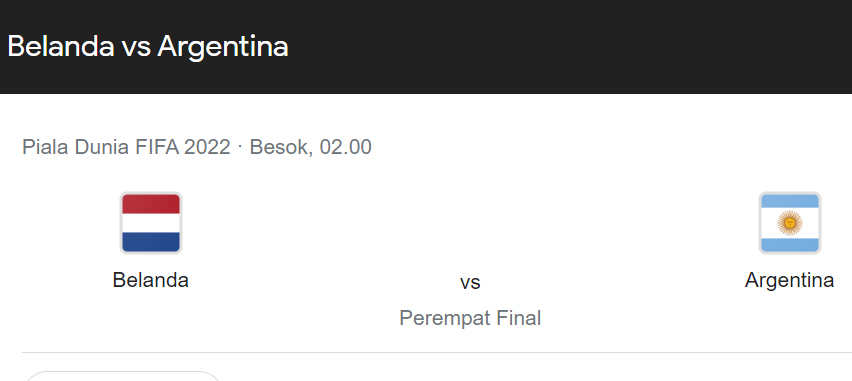Click the bottom light-blue stripe of Argentina flag

[x=790, y=245]
